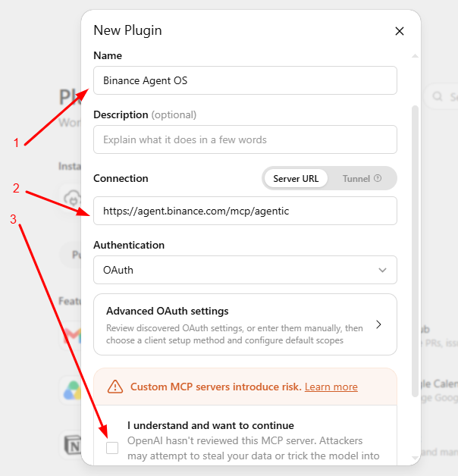Check the I understand and want to continue box
This screenshot has height=476, width=458.
pos(112,448)
